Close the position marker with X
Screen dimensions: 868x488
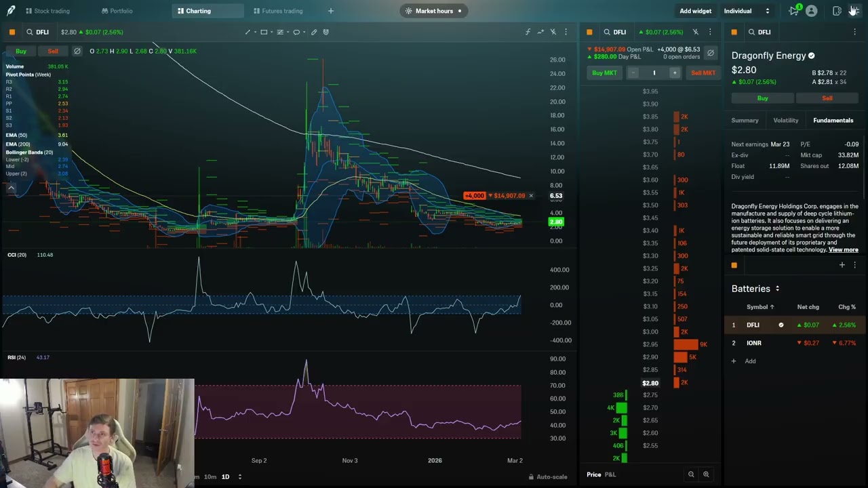pos(531,196)
